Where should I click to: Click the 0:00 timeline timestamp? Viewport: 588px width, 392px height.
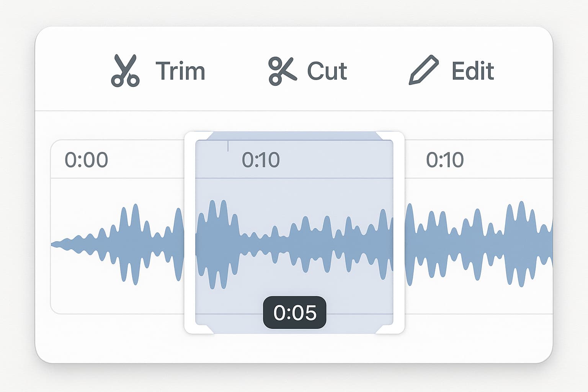tap(87, 160)
